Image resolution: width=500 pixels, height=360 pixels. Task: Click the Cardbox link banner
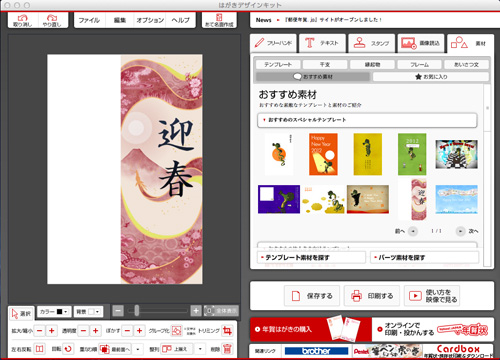click(x=458, y=351)
